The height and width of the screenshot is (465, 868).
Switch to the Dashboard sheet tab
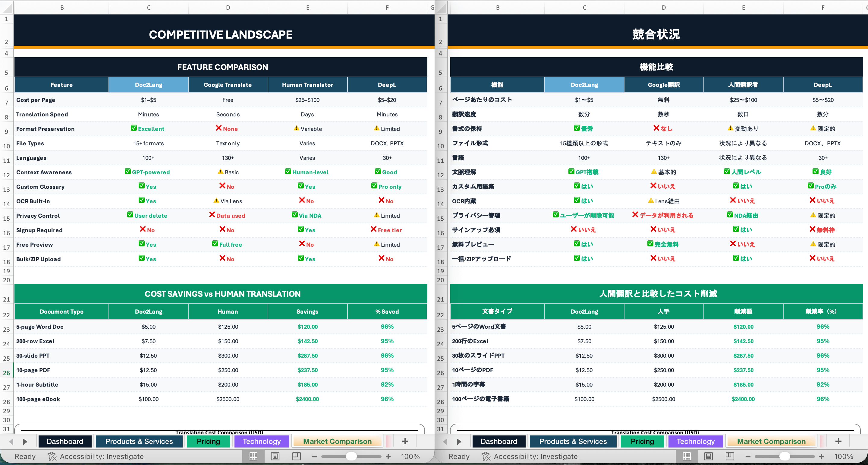click(65, 441)
